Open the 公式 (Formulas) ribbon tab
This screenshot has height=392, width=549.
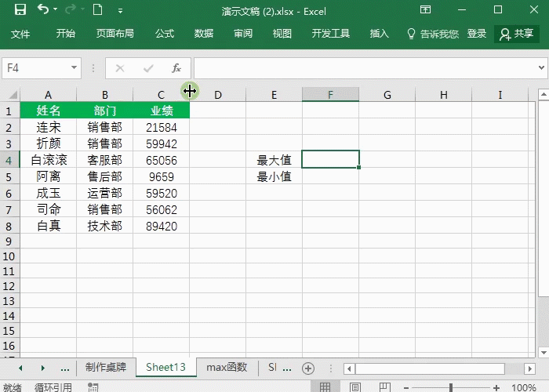coord(165,34)
